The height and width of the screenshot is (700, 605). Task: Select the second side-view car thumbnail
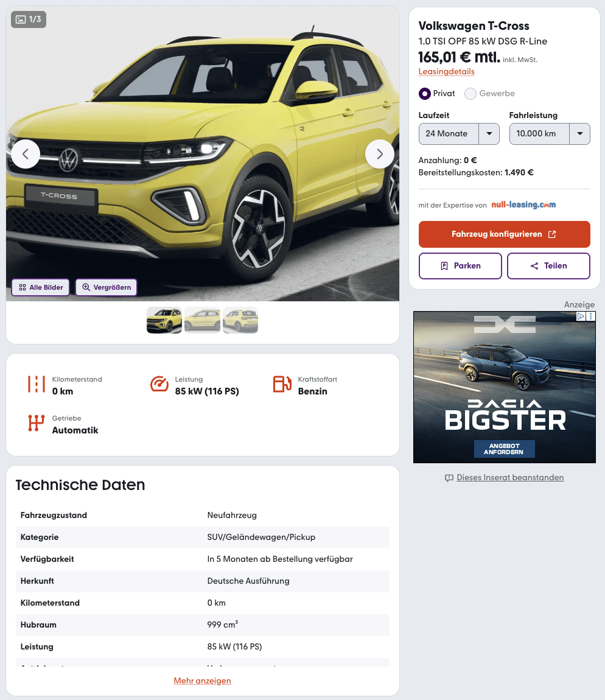click(x=202, y=320)
